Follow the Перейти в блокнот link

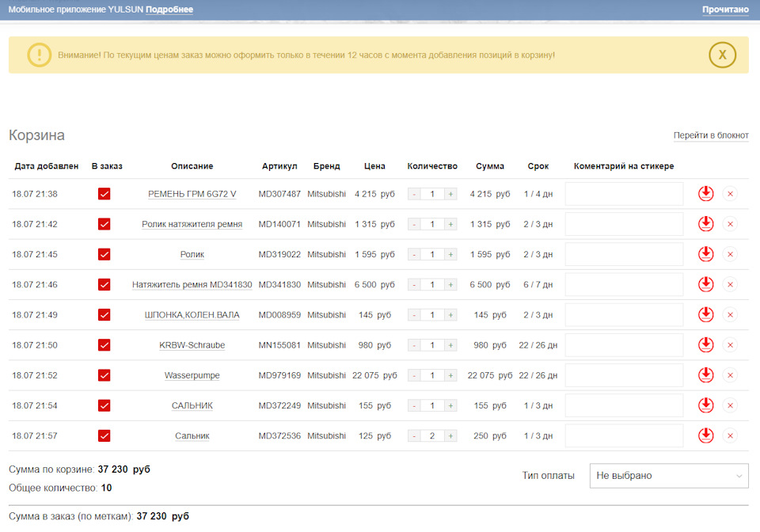click(711, 135)
